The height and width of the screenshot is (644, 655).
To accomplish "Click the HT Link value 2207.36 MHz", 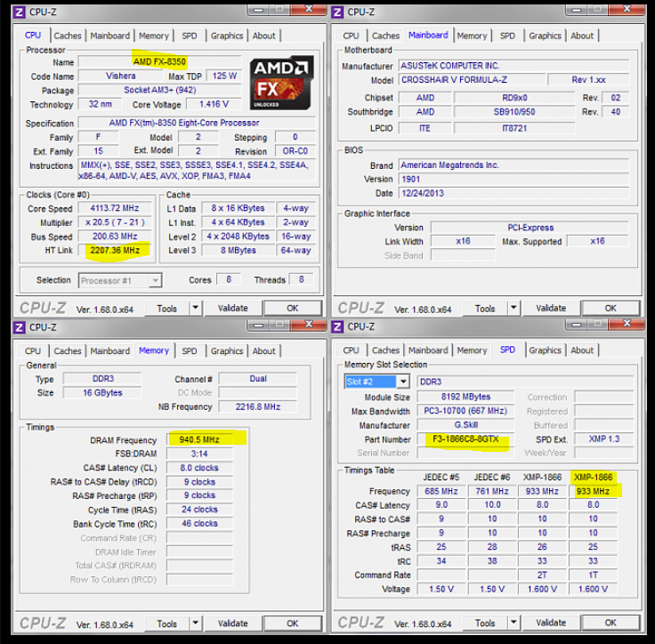I will [115, 250].
